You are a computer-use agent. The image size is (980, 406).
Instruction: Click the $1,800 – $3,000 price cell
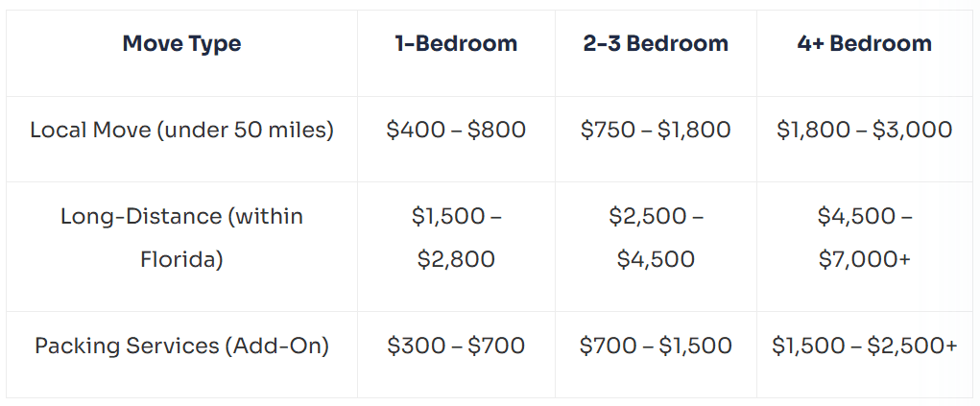864,130
